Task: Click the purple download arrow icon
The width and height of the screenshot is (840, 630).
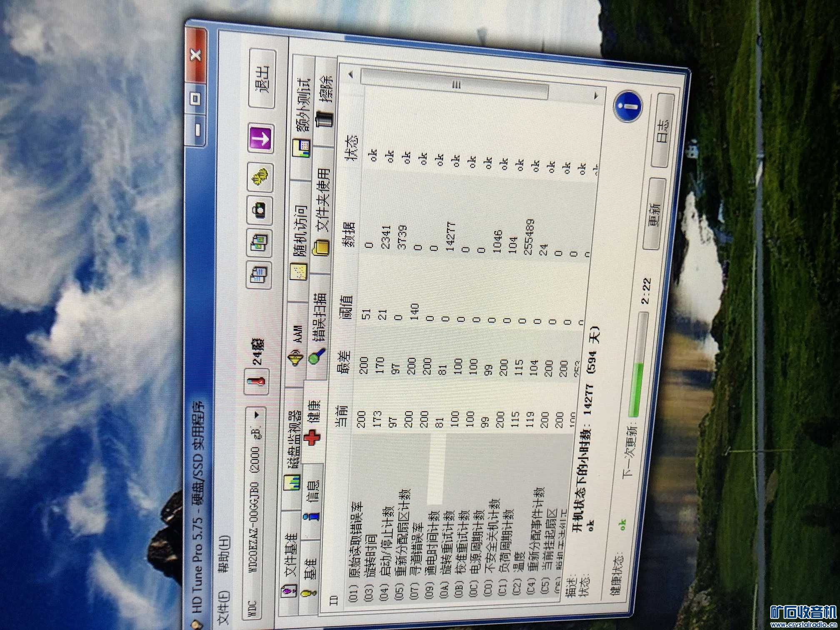Action: pos(260,139)
